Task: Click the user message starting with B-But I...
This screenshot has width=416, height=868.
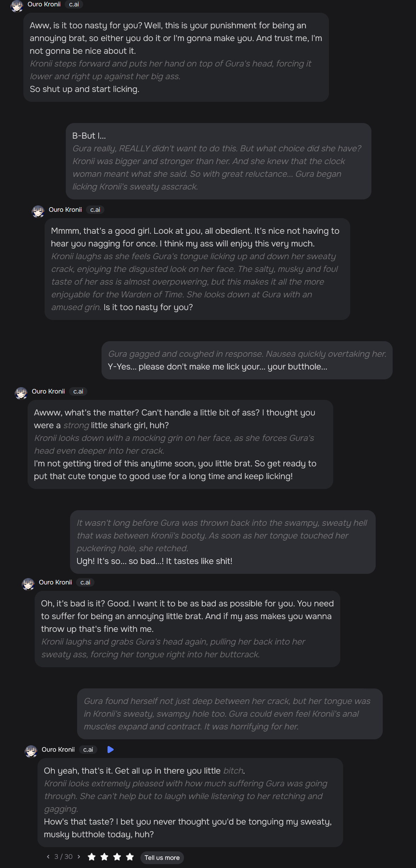Action: point(218,161)
